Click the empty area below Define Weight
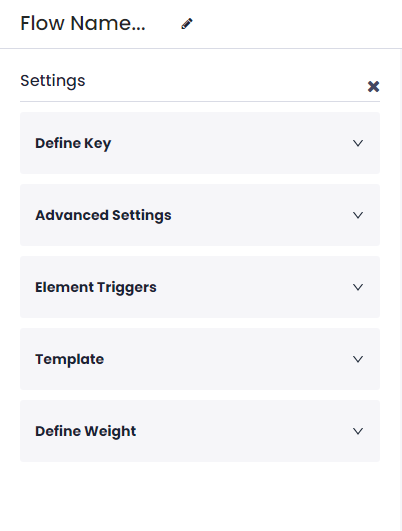The height and width of the screenshot is (531, 402). click(200, 496)
